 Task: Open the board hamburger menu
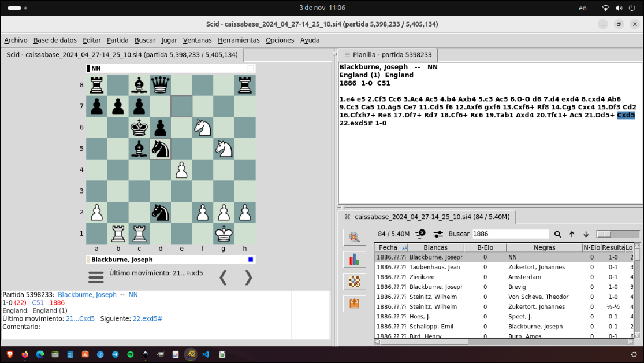pyautogui.click(x=96, y=277)
